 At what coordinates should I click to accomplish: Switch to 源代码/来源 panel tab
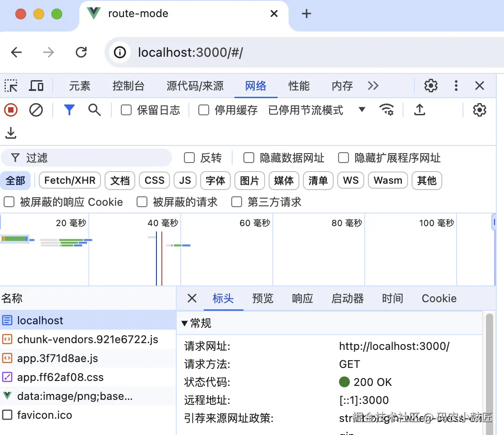click(195, 86)
